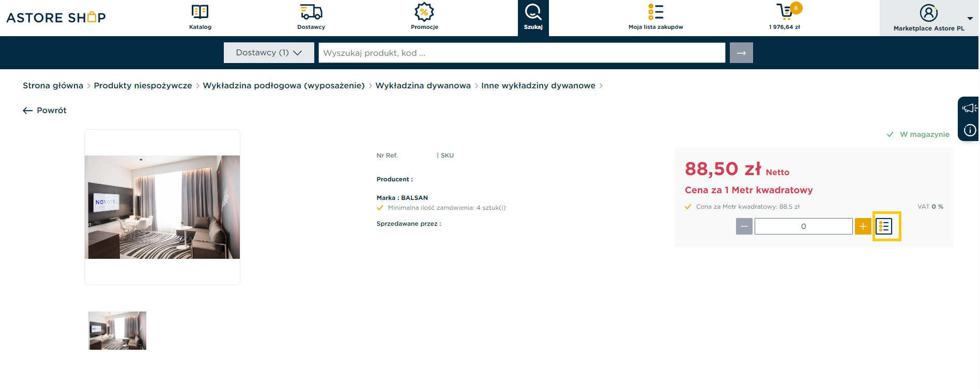Go to Strona główna breadcrumb
The width and height of the screenshot is (980, 389).
tap(53, 86)
